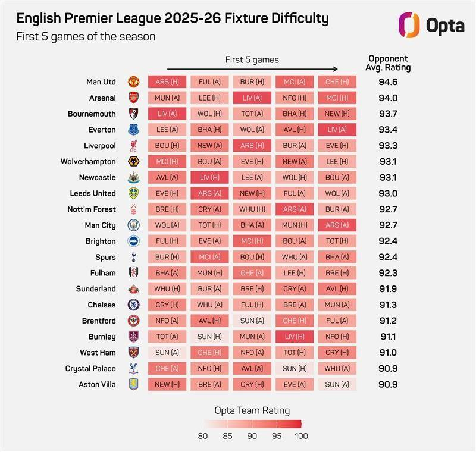Click the Man Utd club crest
Screen dimensions: 476x452
pos(133,81)
